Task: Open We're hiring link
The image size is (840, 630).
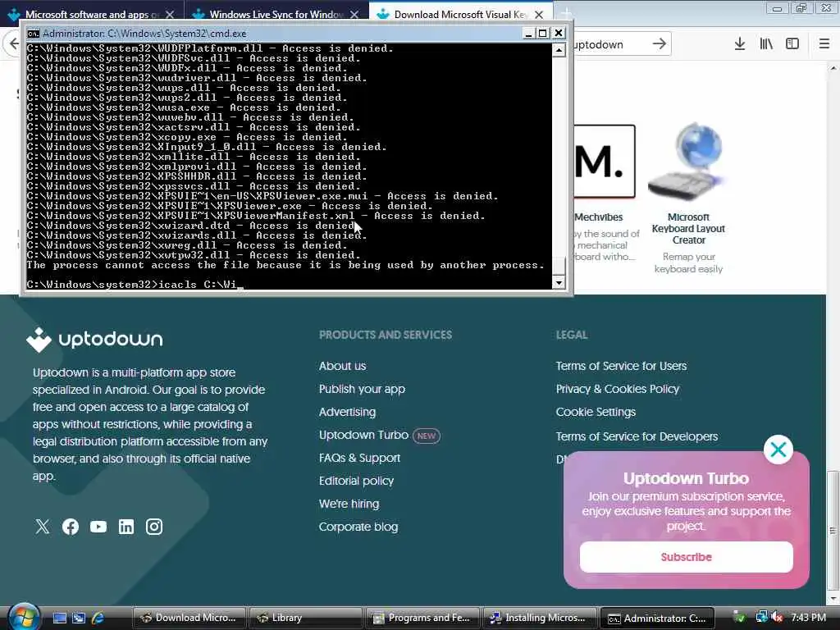Action: (x=349, y=504)
